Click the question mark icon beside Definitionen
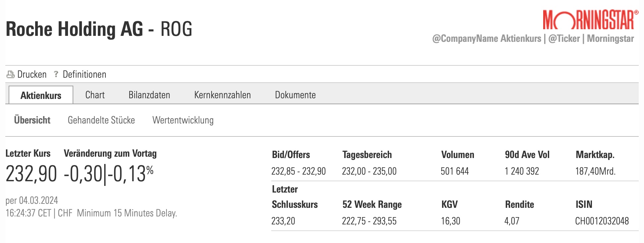The height and width of the screenshot is (243, 644). point(56,74)
